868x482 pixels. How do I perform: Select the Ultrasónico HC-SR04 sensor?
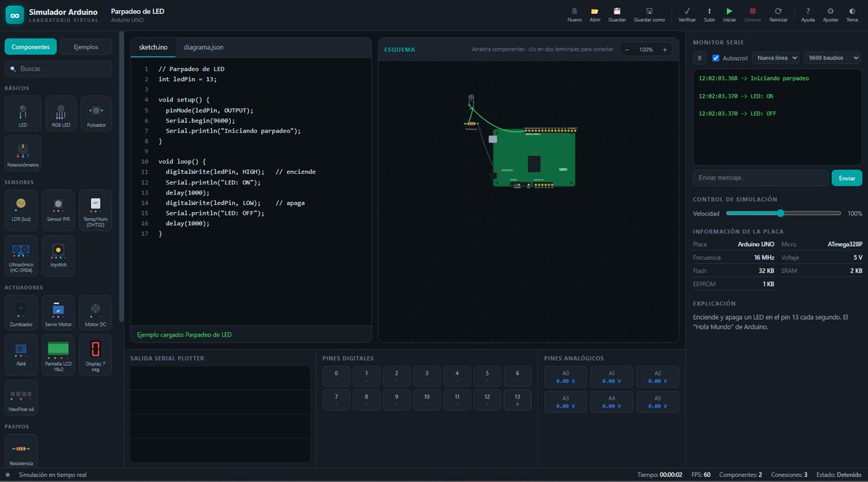point(22,255)
